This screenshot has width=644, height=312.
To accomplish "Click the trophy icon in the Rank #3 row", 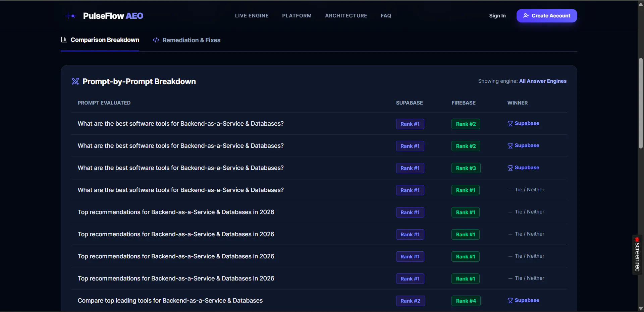I will (510, 168).
